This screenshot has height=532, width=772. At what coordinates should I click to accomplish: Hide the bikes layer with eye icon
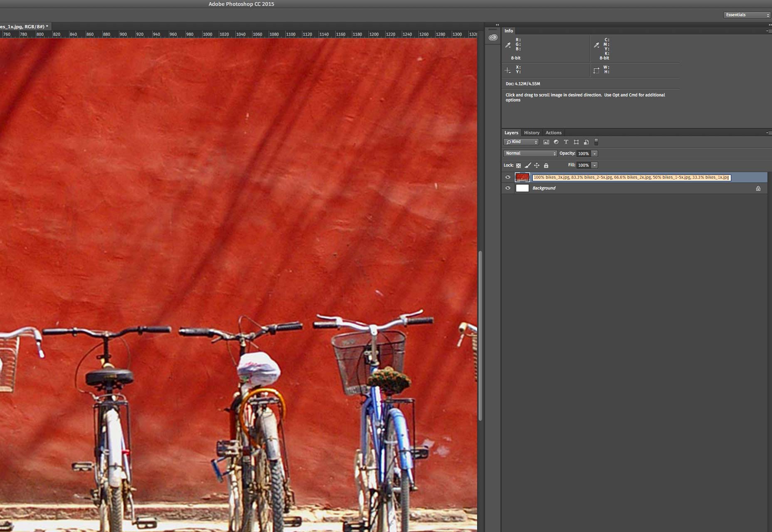click(x=508, y=177)
